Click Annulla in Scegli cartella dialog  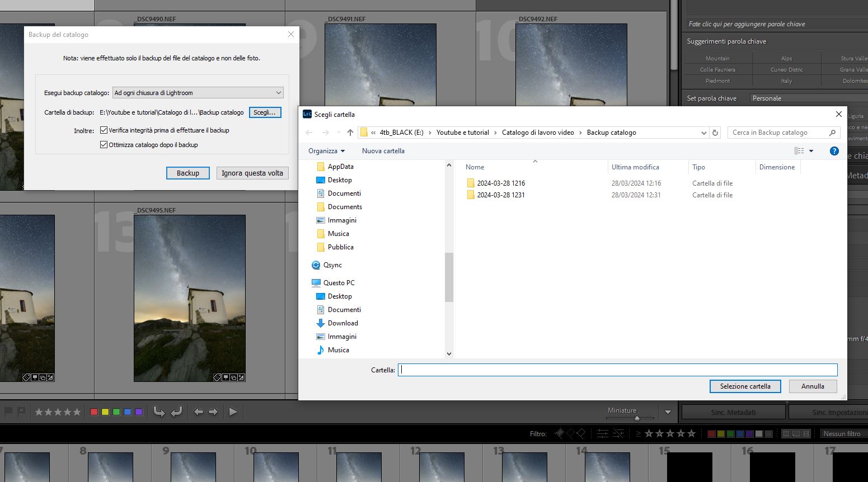click(813, 386)
